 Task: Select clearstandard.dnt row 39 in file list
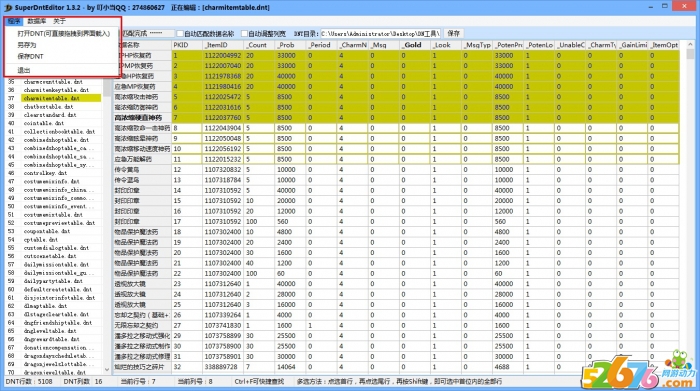coord(50,115)
